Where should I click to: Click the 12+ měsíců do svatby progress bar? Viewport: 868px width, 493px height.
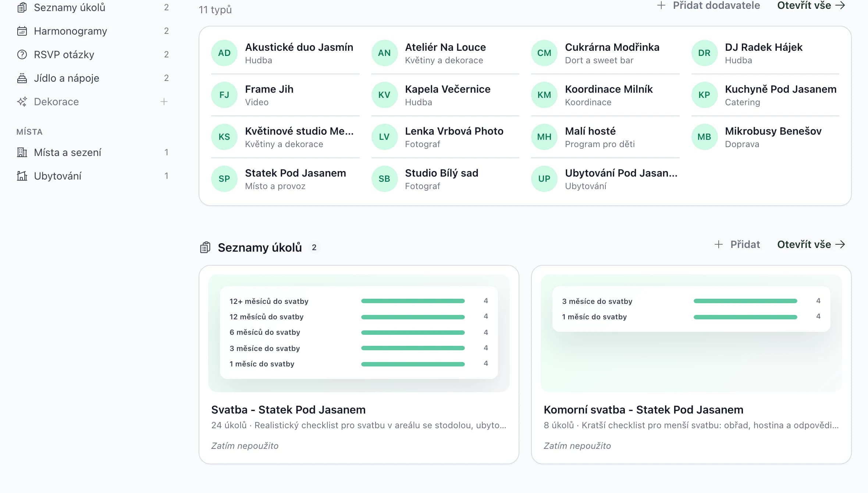413,301
